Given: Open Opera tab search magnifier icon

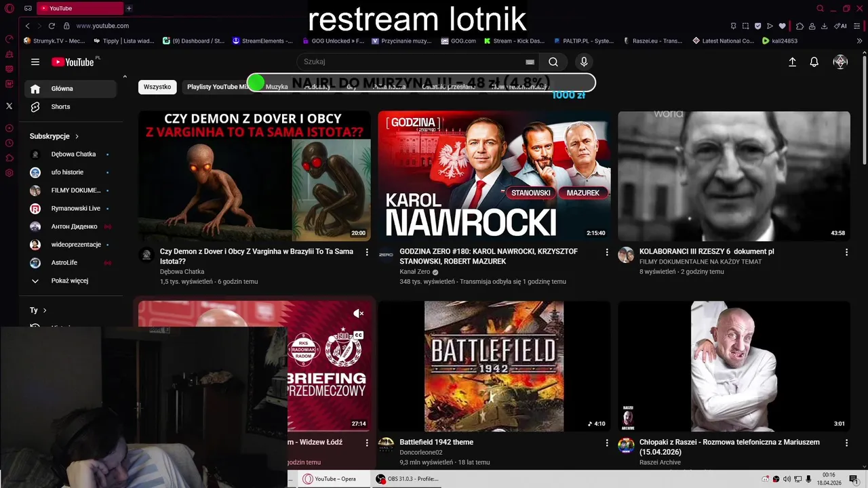Looking at the screenshot, I should pyautogui.click(x=820, y=9).
